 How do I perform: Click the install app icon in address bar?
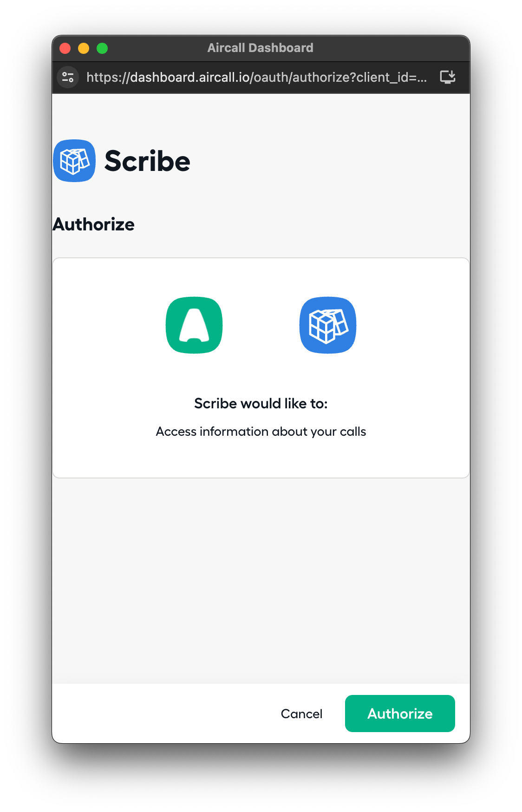pyautogui.click(x=448, y=77)
